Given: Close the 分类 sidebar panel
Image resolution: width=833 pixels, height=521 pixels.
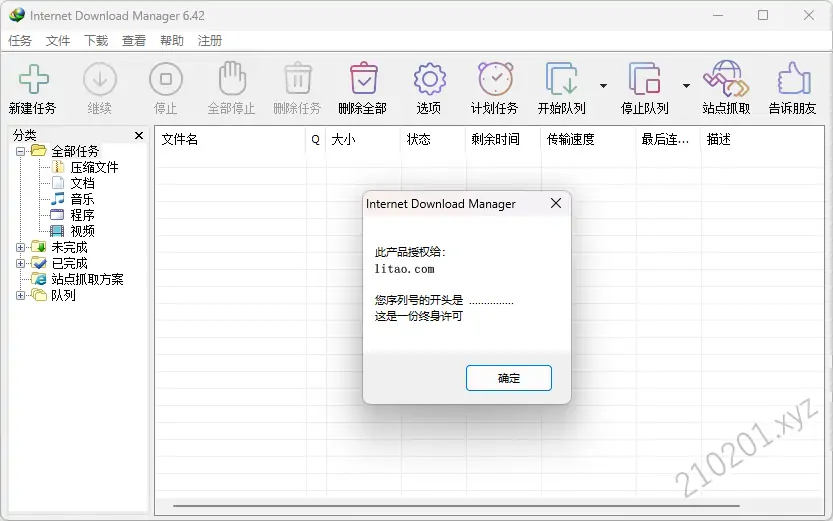Looking at the screenshot, I should (x=139, y=135).
